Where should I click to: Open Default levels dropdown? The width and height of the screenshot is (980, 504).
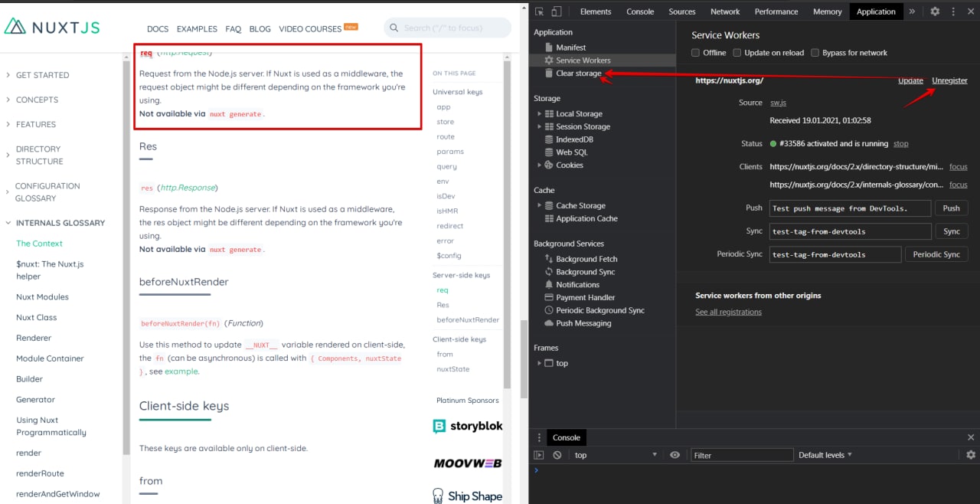point(825,455)
